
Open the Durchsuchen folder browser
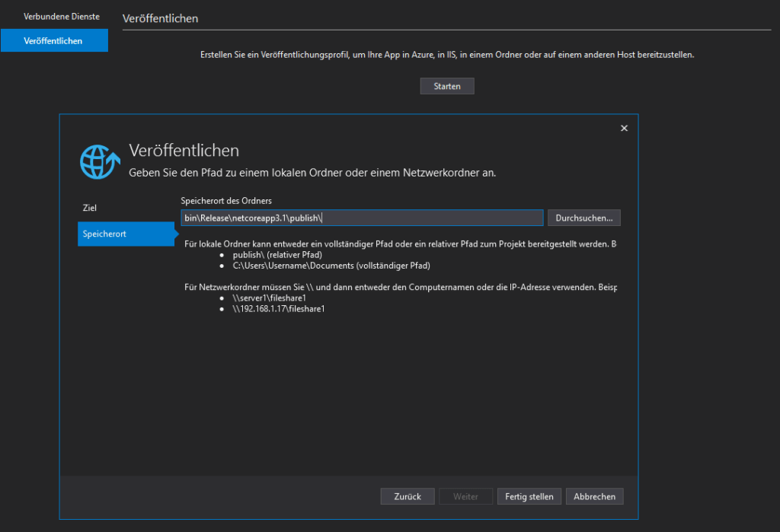[583, 218]
